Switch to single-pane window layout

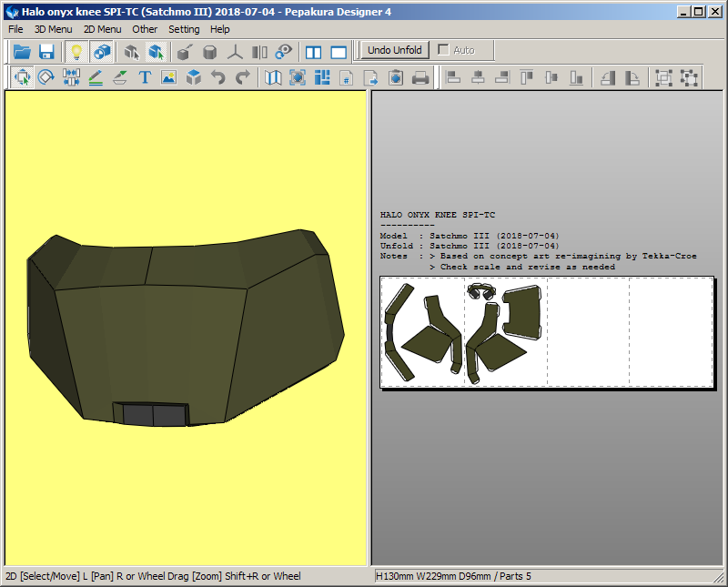coord(338,52)
